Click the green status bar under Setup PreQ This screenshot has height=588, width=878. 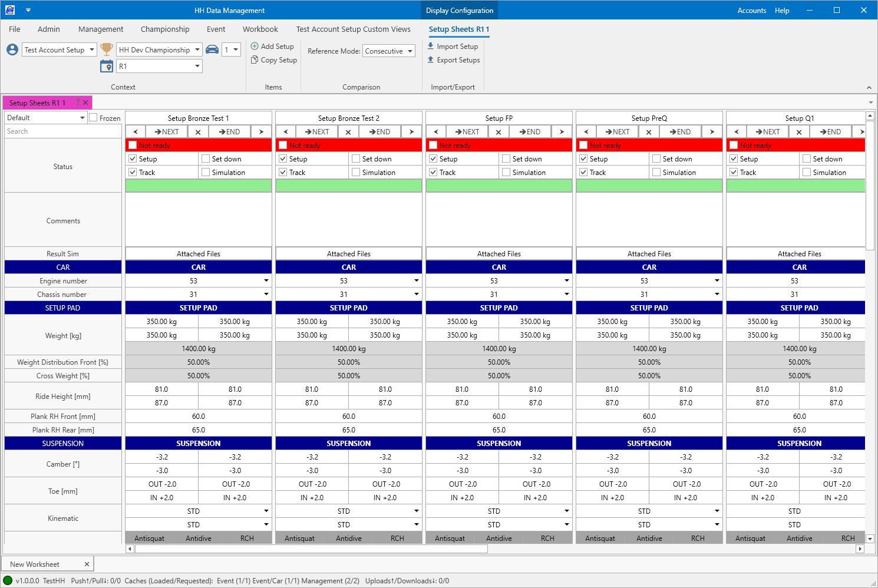[x=649, y=186]
